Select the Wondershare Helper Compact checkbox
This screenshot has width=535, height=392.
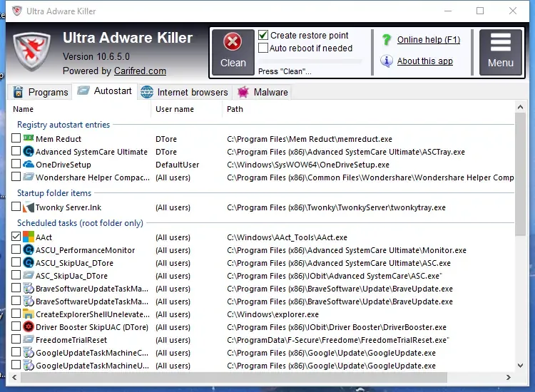(16, 177)
